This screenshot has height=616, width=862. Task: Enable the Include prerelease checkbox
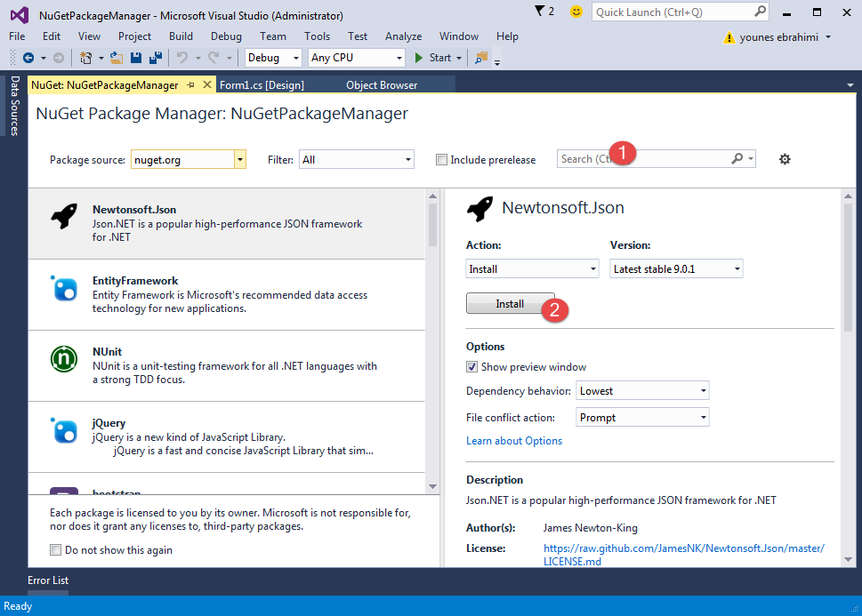[x=441, y=159]
